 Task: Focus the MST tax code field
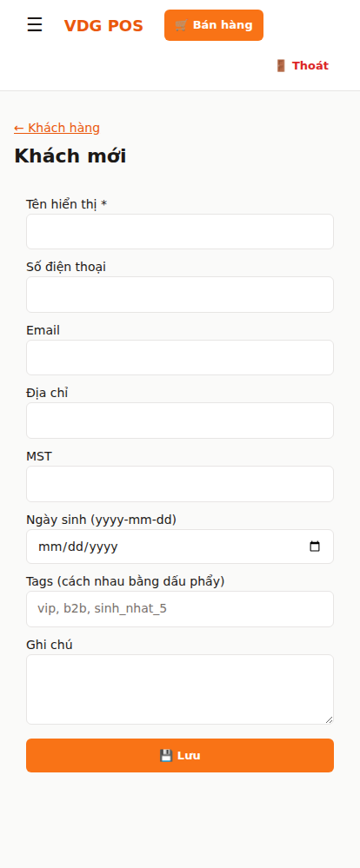(x=180, y=484)
